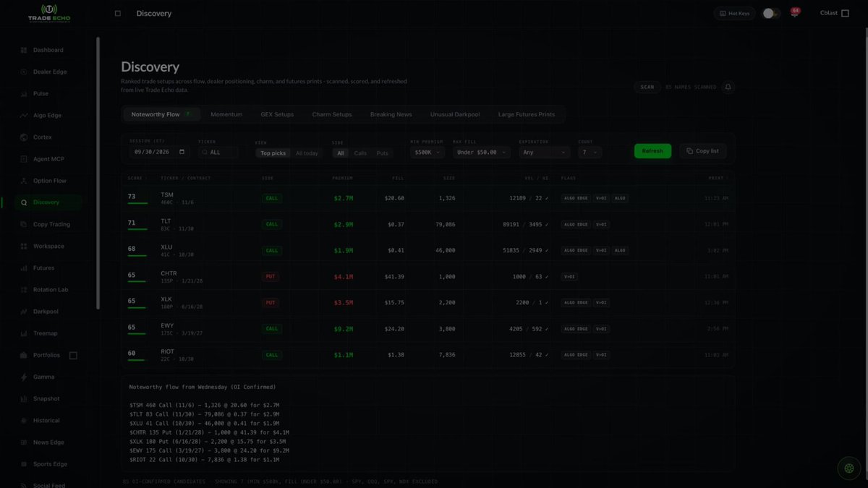
Task: Click the Discovery magnifier icon in sidebar
Action: (x=25, y=203)
